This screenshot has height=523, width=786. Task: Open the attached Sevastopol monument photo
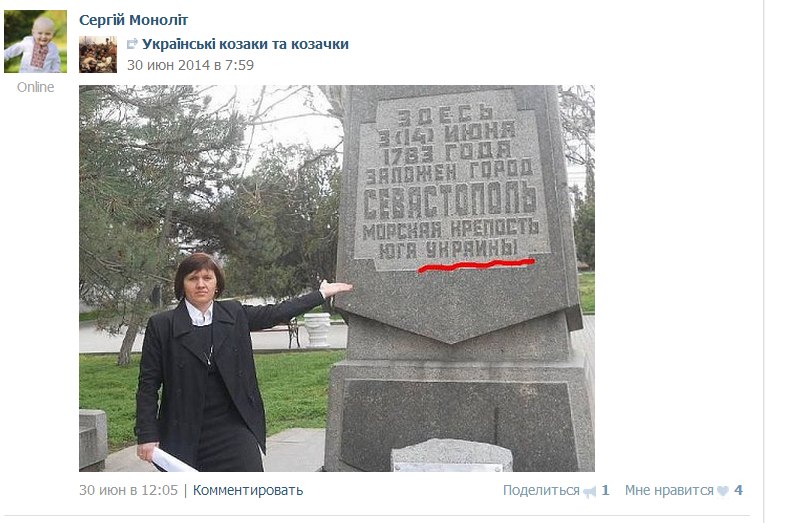point(337,278)
